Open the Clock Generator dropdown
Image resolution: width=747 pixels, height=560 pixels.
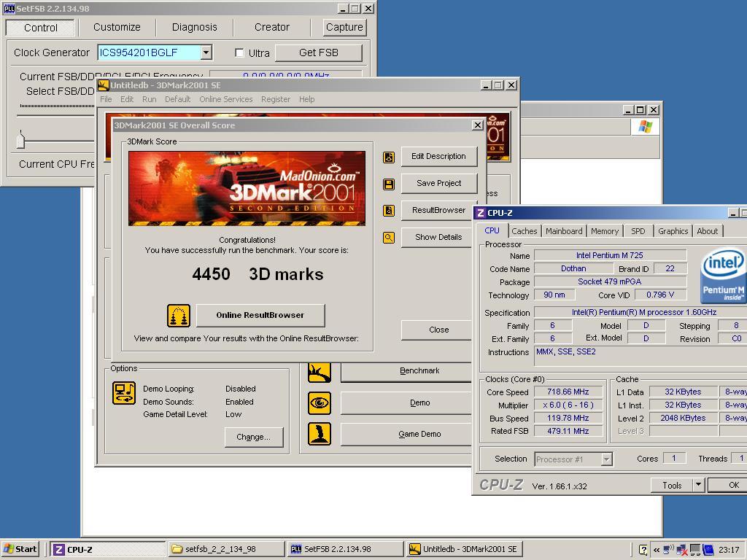click(206, 52)
